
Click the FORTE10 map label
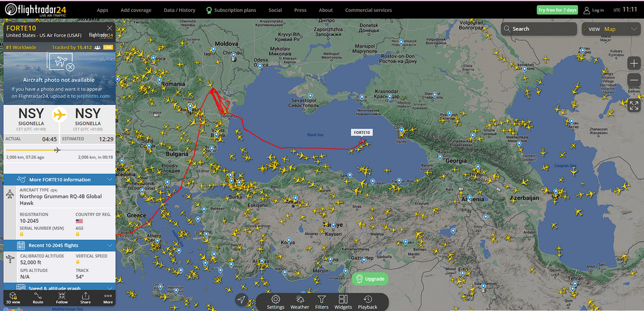pyautogui.click(x=362, y=133)
